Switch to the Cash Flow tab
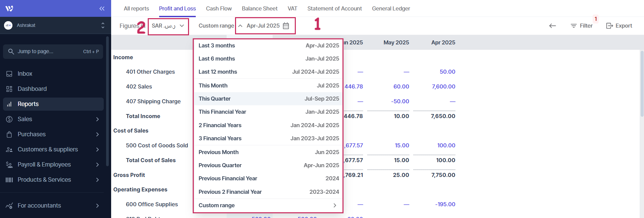This screenshot has width=644, height=218. (219, 8)
